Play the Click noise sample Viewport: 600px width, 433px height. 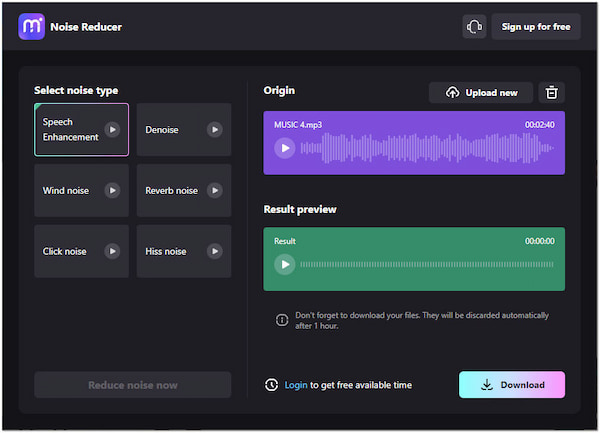click(112, 251)
